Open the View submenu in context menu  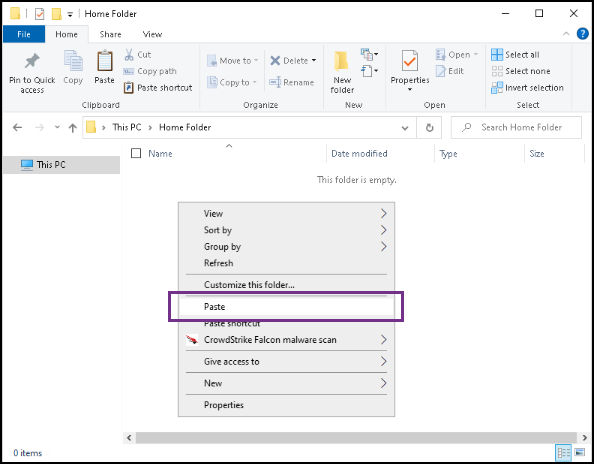coord(286,213)
